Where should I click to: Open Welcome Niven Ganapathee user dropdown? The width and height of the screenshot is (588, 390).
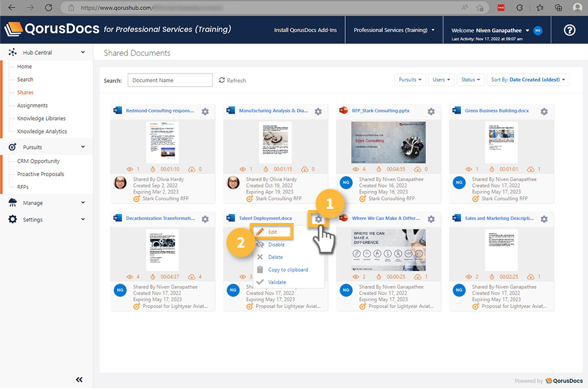[490, 31]
